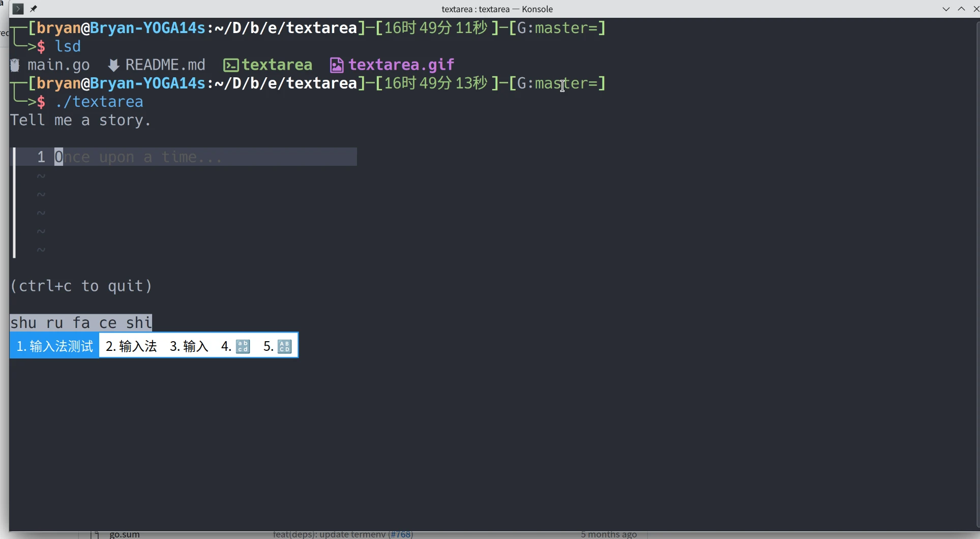Click the 5 months ago text in background window
The image size is (980, 539).
pyautogui.click(x=609, y=534)
